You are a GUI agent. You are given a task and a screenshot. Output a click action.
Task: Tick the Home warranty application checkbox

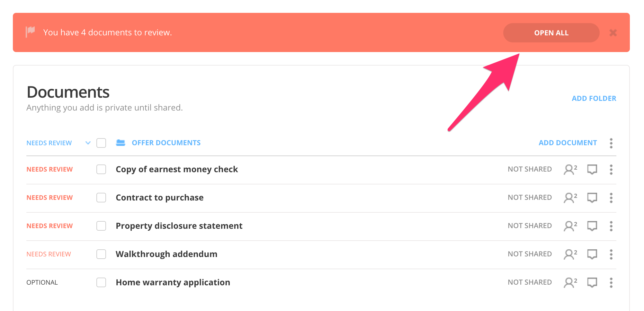tap(101, 282)
